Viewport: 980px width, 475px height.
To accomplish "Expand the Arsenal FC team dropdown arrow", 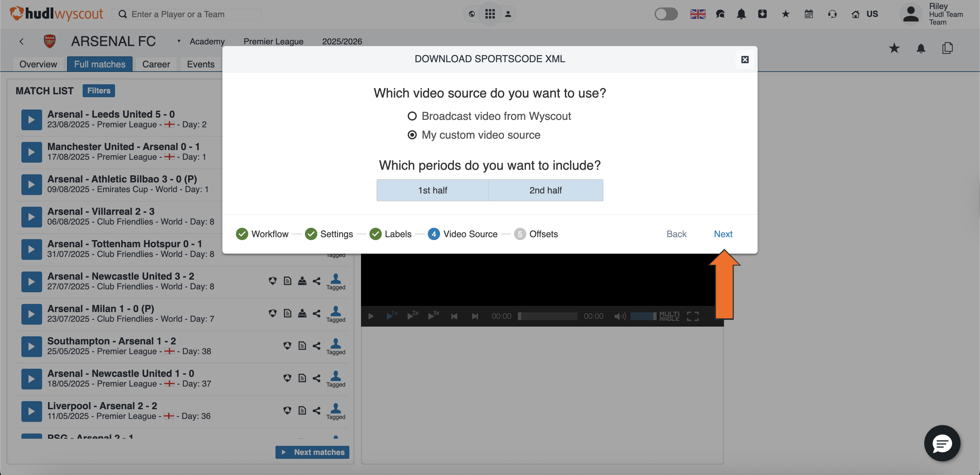I will point(179,41).
